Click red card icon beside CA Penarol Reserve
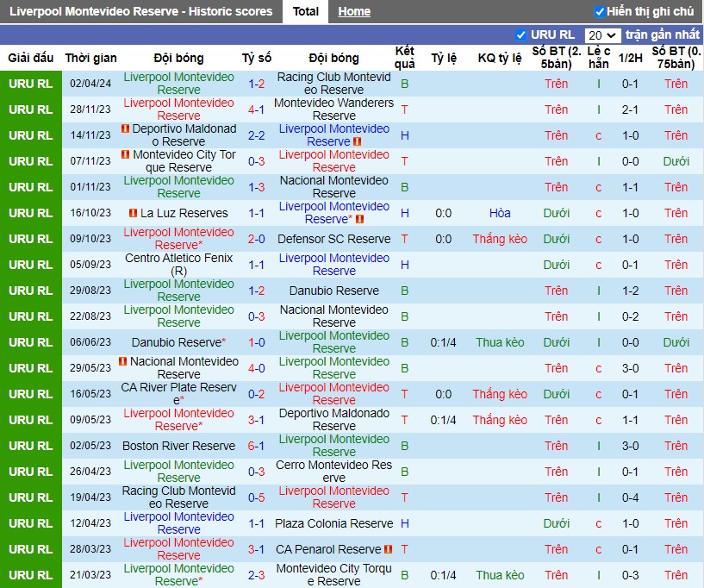The height and width of the screenshot is (588, 704). pyautogui.click(x=389, y=549)
